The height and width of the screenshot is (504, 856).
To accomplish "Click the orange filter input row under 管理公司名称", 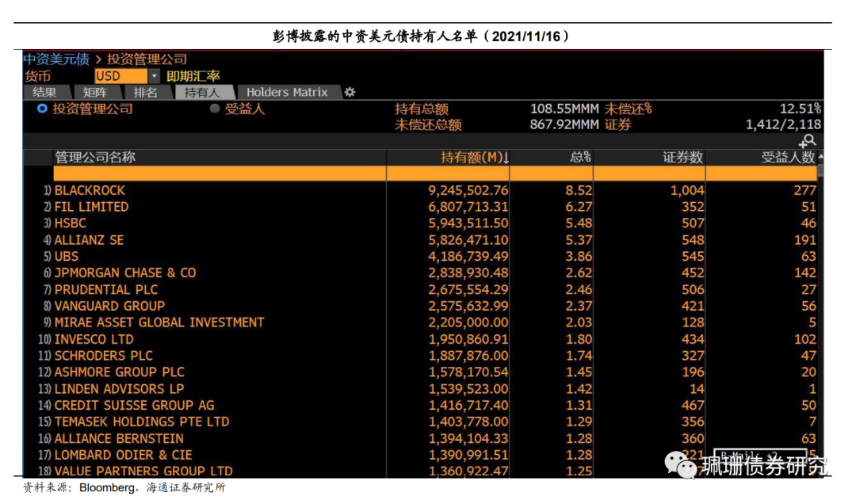I will tap(220, 174).
